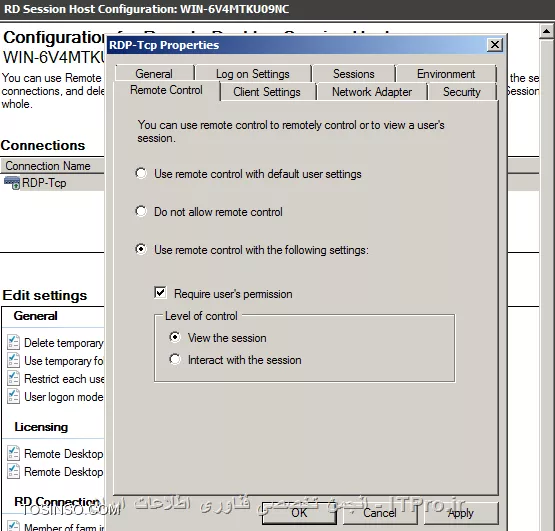
Task: Select the Remote Control tab
Action: coord(166,90)
